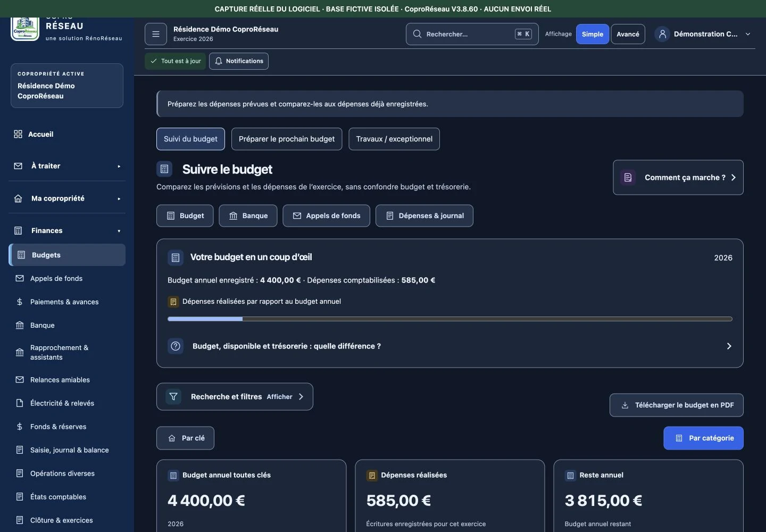Click the Accueil grid icon in sidebar
Image resolution: width=766 pixels, height=532 pixels.
click(18, 134)
